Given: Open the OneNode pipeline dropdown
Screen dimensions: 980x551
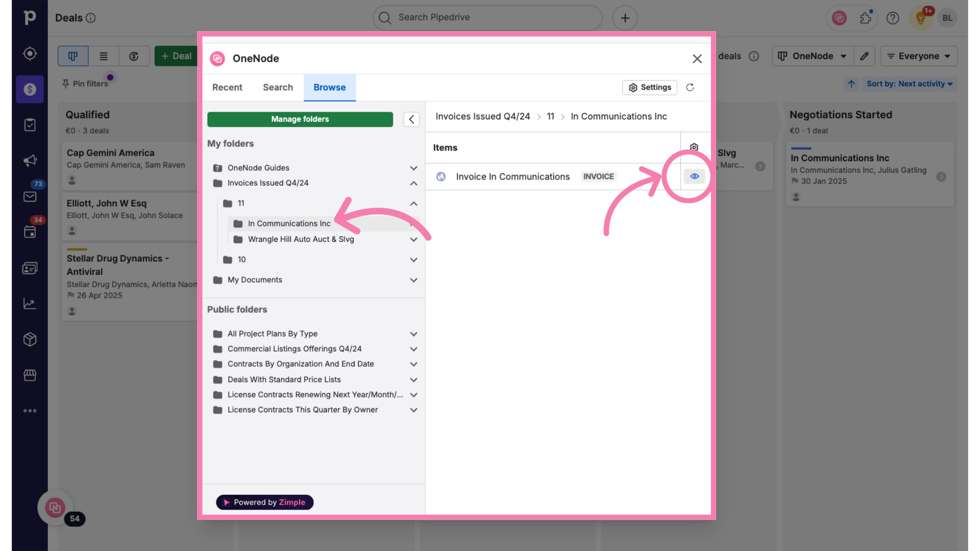Looking at the screenshot, I should coord(812,56).
